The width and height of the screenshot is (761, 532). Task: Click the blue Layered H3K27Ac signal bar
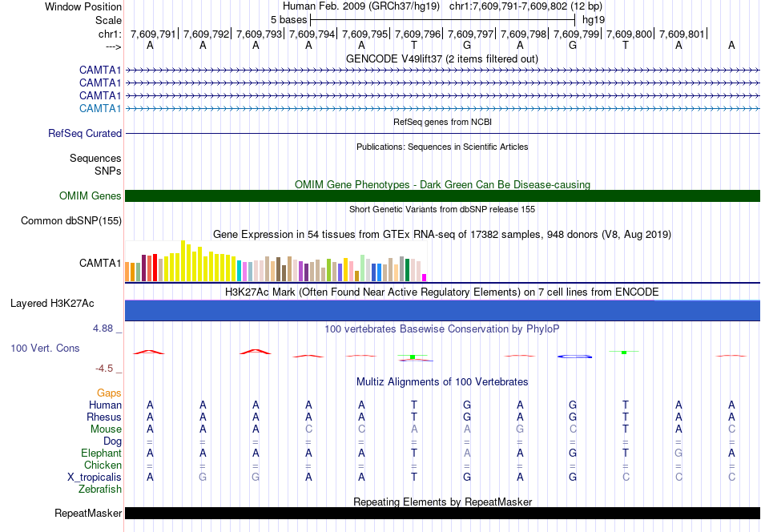442,310
